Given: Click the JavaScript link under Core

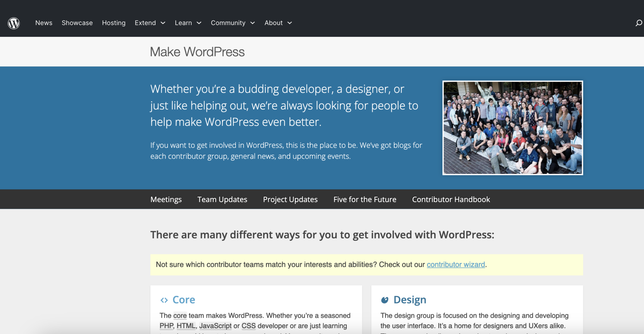Looking at the screenshot, I should 215,326.
